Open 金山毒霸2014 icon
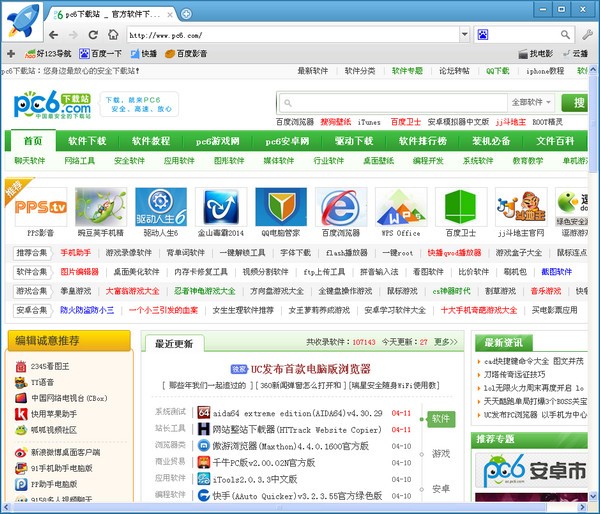The image size is (600, 514). pyautogui.click(x=219, y=207)
